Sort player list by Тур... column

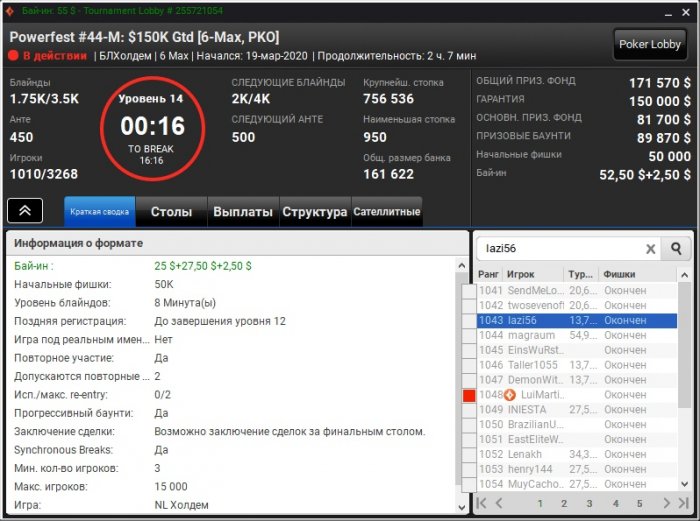coord(581,274)
